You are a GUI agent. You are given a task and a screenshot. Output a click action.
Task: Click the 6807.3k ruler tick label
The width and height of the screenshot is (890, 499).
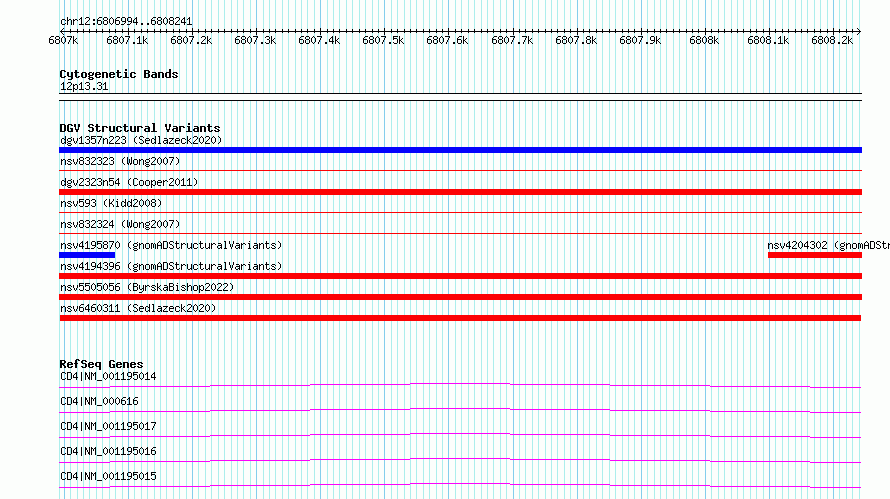[x=255, y=41]
